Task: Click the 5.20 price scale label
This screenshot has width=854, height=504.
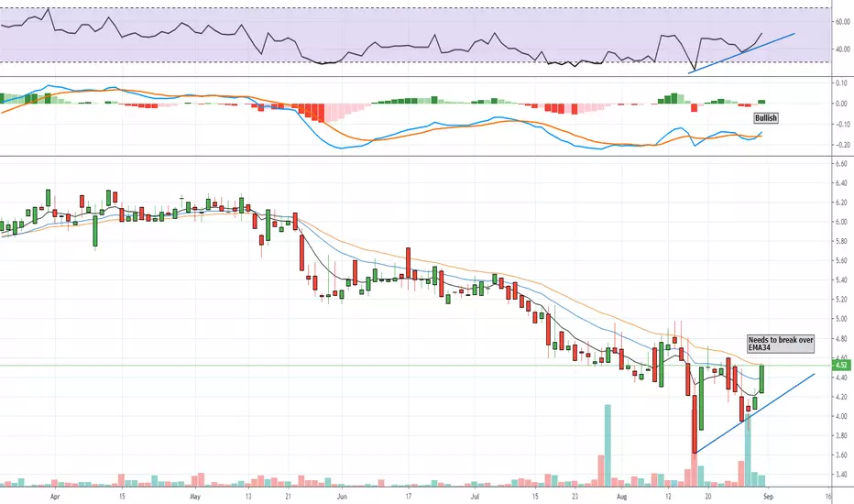Action: (x=841, y=300)
